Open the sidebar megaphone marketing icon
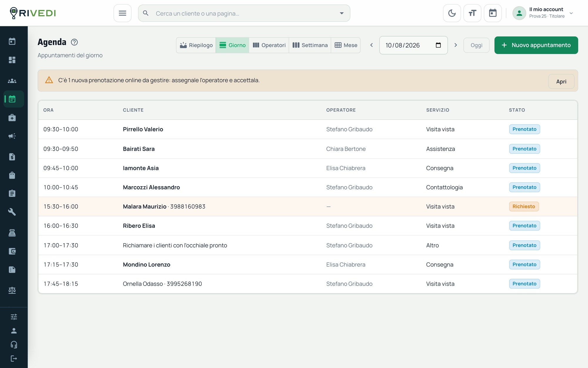 tap(12, 136)
